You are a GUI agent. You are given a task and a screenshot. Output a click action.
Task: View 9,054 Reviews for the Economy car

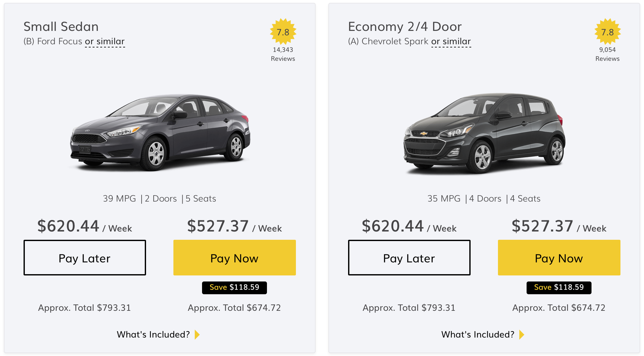pyautogui.click(x=607, y=54)
